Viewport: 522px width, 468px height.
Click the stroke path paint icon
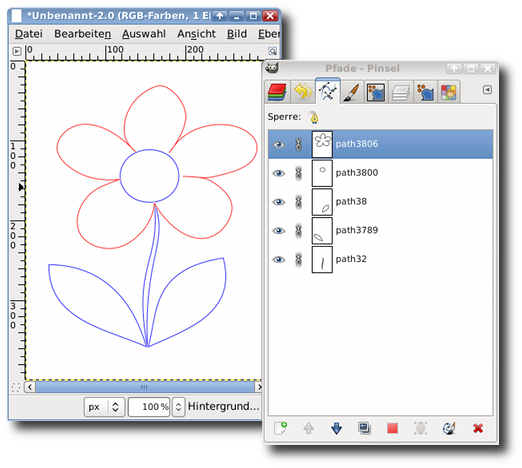[x=449, y=428]
